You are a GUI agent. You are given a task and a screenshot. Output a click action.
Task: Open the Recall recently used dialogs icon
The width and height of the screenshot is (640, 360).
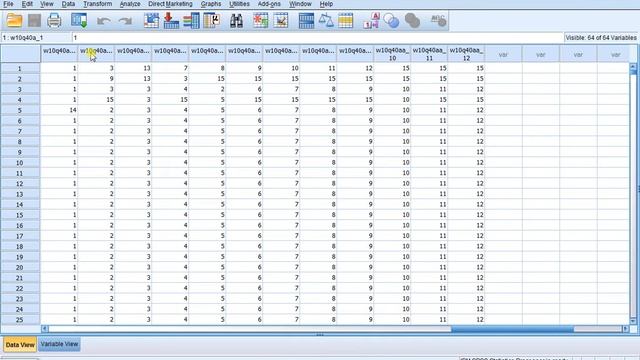(x=79, y=20)
